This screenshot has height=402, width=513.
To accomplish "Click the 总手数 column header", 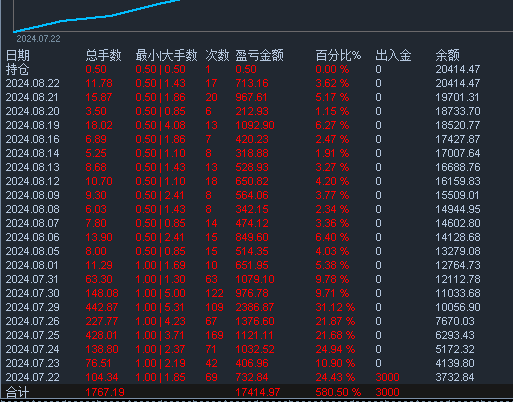I will coord(103,55).
